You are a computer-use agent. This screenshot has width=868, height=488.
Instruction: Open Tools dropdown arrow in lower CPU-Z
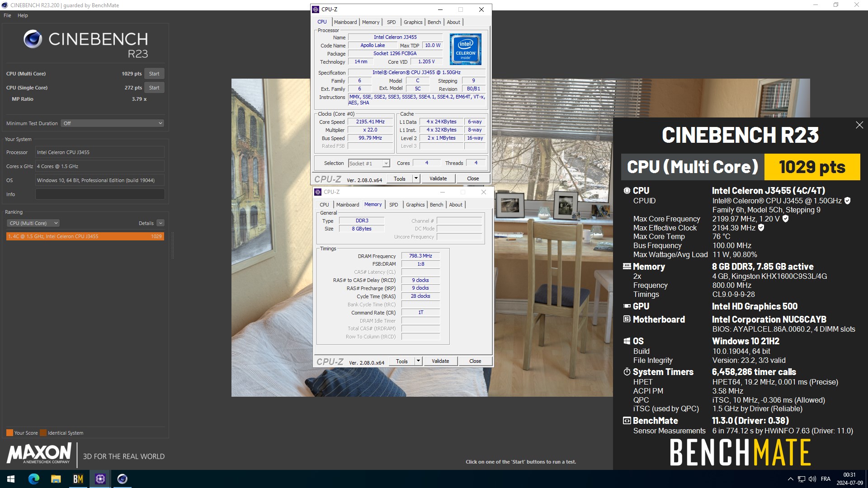tap(418, 361)
